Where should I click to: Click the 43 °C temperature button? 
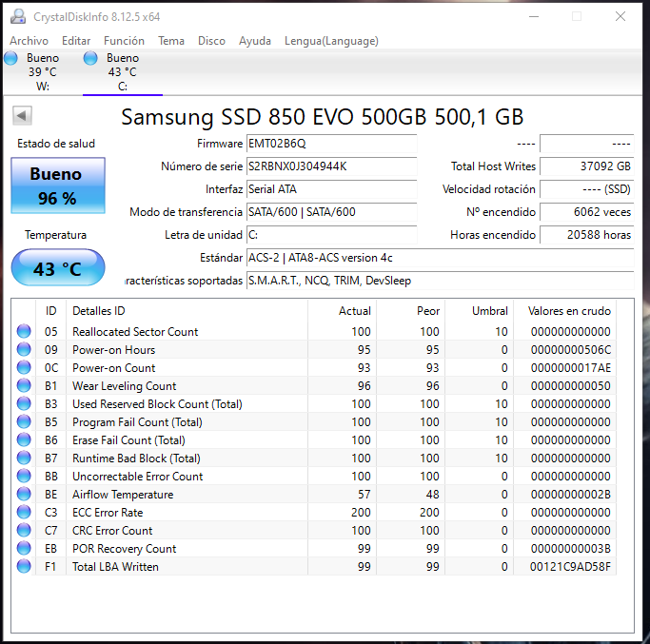click(58, 268)
